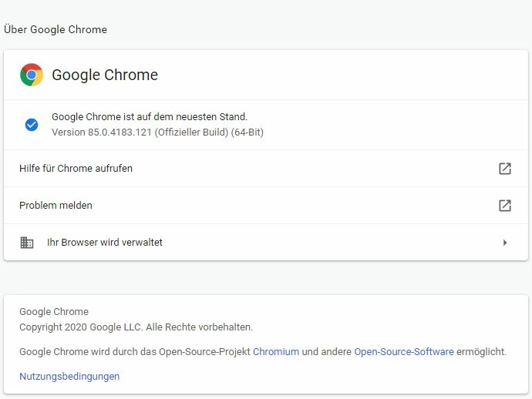
Task: Open the Chromium project link
Action: click(x=275, y=352)
